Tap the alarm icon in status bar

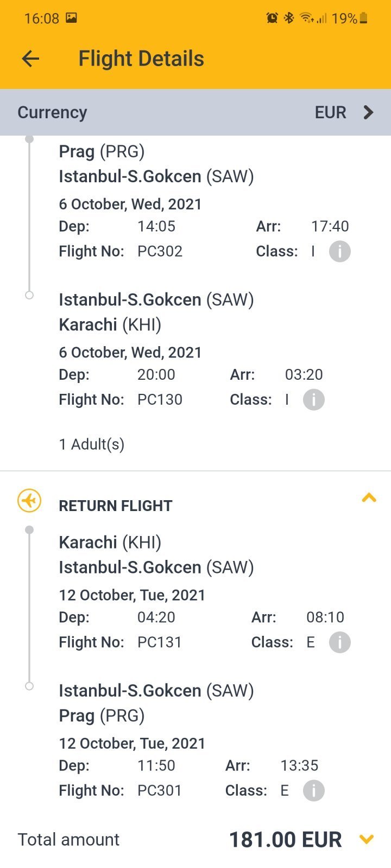click(272, 18)
